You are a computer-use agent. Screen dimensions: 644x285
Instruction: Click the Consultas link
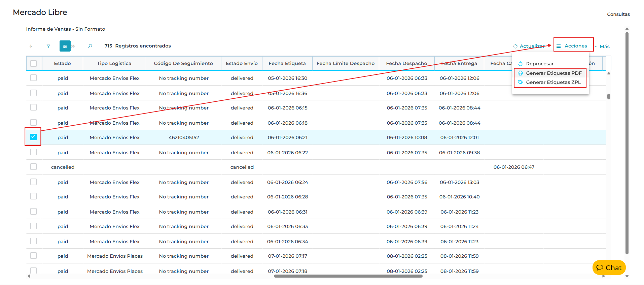[x=618, y=14]
